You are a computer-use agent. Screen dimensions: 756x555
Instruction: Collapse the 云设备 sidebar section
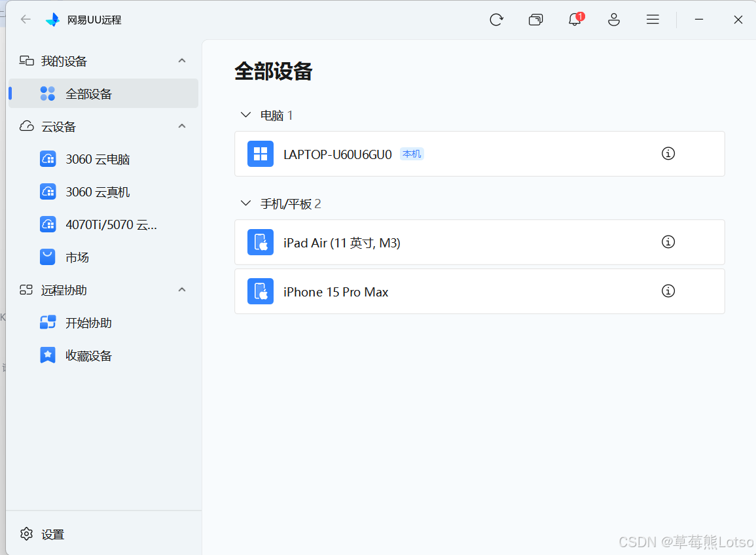pyautogui.click(x=182, y=126)
